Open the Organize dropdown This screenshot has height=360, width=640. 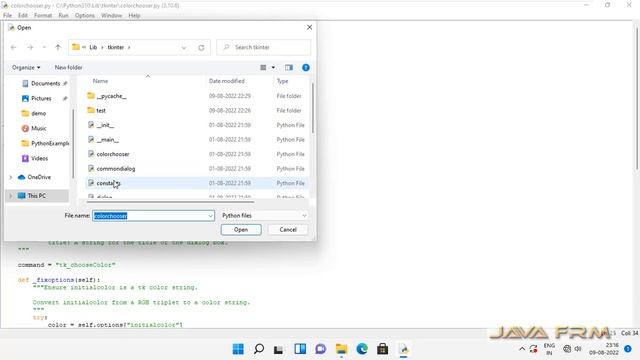pos(26,67)
